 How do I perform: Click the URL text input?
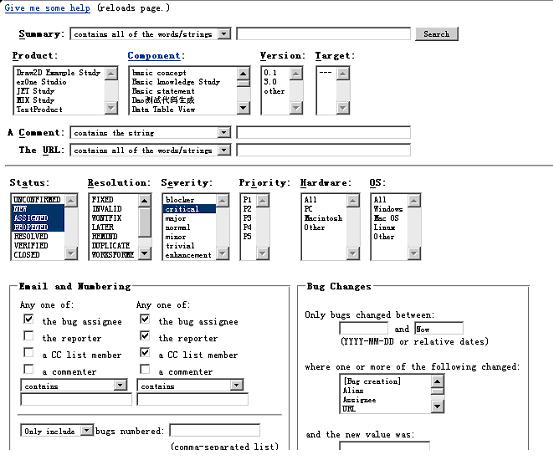(x=323, y=150)
